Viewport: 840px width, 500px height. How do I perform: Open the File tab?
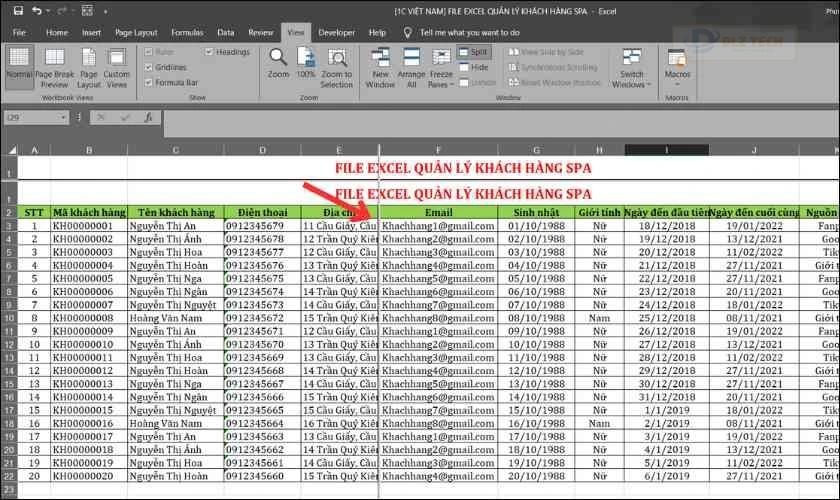tap(19, 33)
